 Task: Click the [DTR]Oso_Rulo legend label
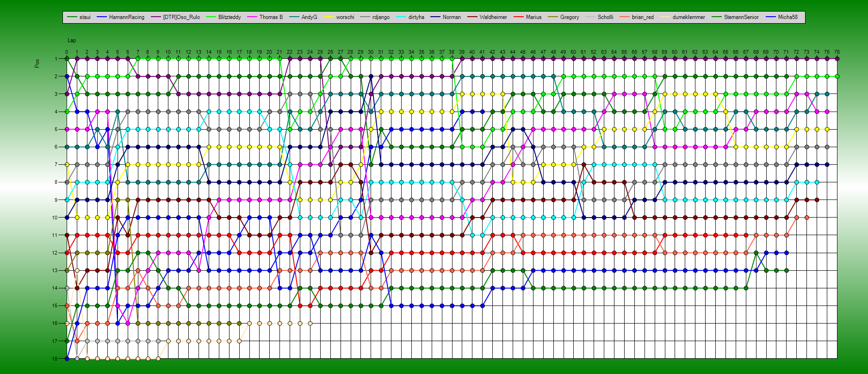175,17
